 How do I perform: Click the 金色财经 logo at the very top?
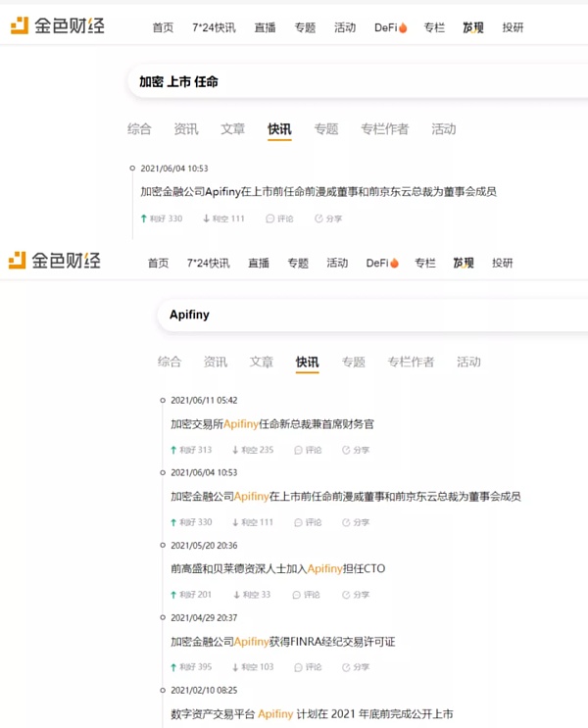(57, 26)
